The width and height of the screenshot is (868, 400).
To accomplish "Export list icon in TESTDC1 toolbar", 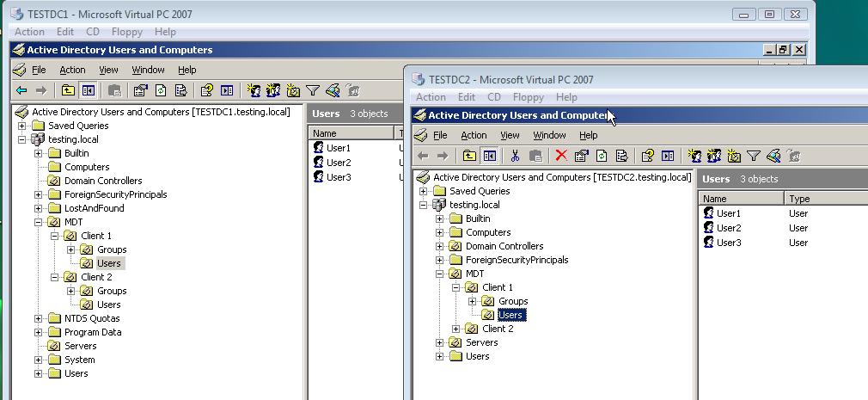I will [180, 90].
